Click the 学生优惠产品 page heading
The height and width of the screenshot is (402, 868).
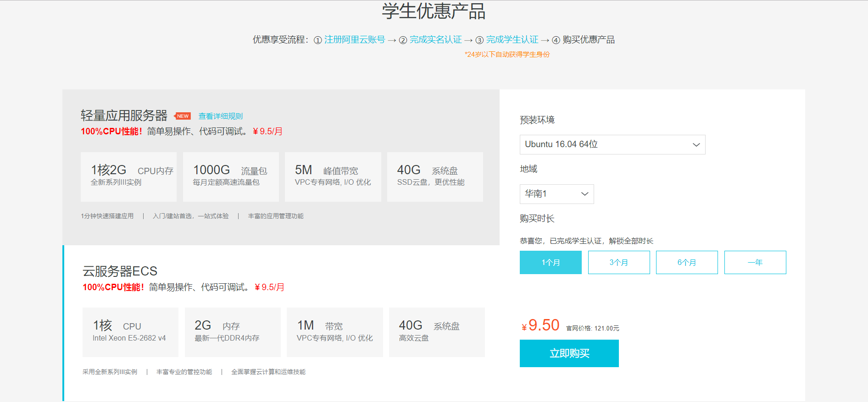click(x=434, y=11)
